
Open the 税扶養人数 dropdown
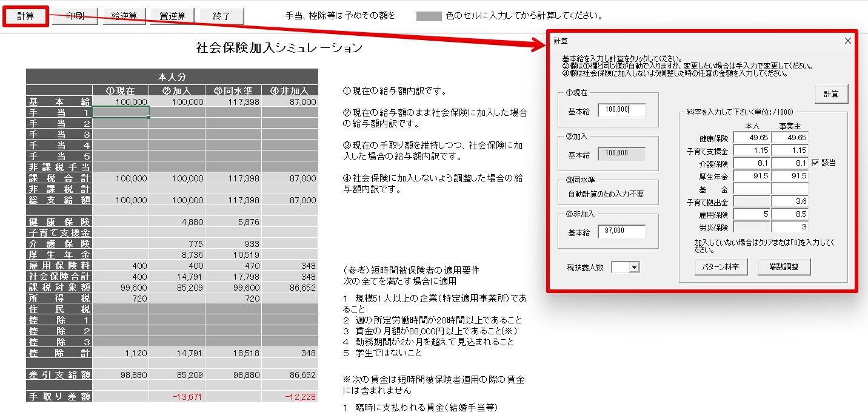point(632,267)
